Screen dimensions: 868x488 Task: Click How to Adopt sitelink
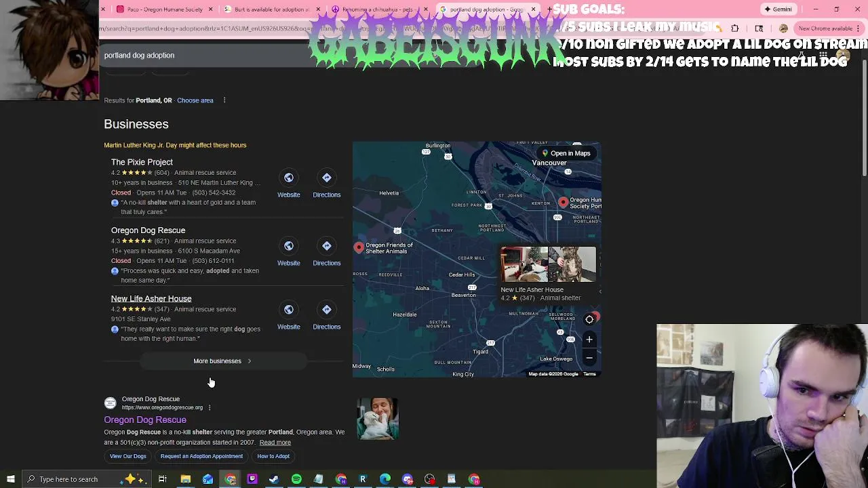coord(273,456)
